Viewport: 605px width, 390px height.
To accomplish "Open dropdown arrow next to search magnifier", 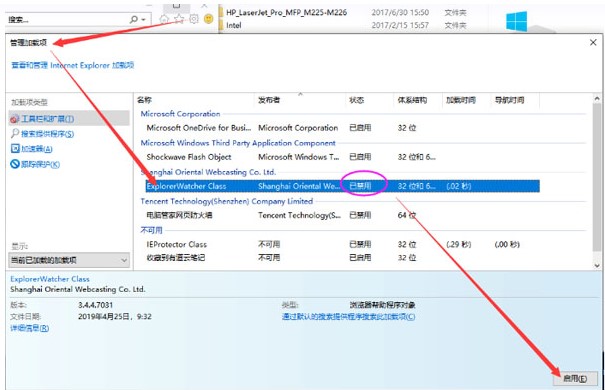I will 144,19.
